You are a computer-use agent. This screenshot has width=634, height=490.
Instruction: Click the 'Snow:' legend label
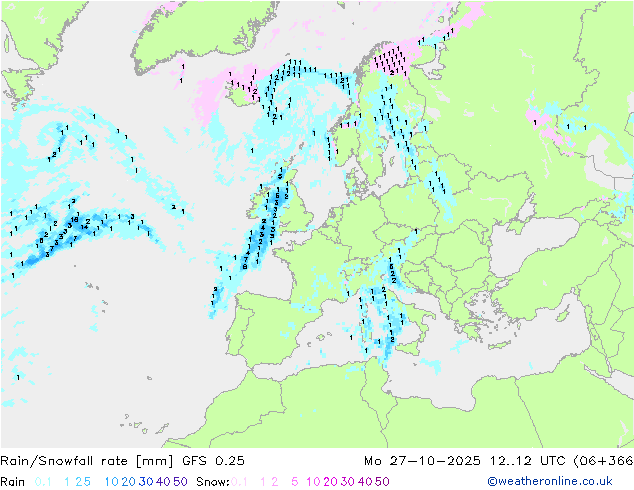click(213, 482)
